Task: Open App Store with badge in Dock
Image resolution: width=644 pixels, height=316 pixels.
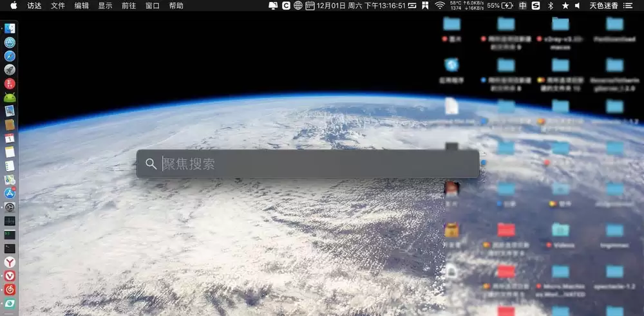Action: tap(10, 193)
